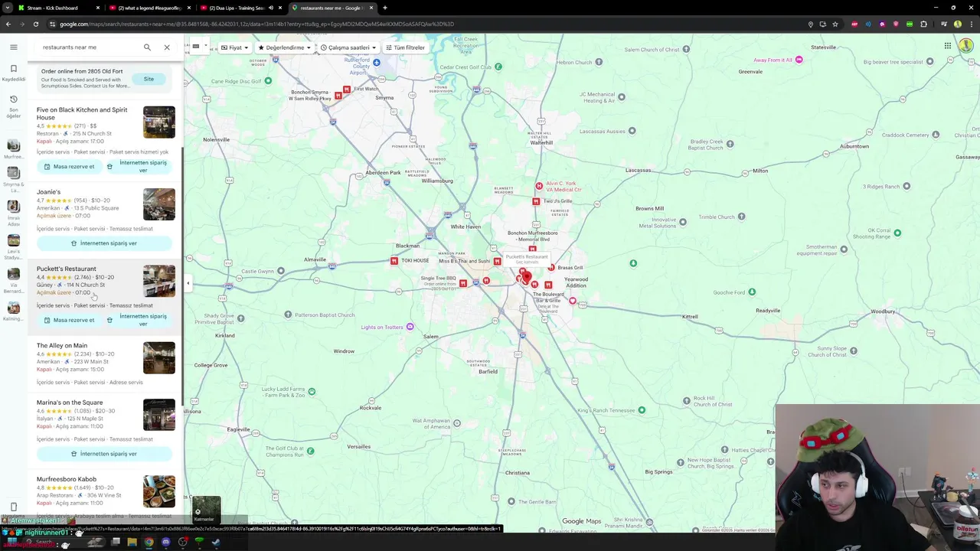Open Murfreesboro Kabob listing
Screen dimensions: 980x551
(67, 479)
